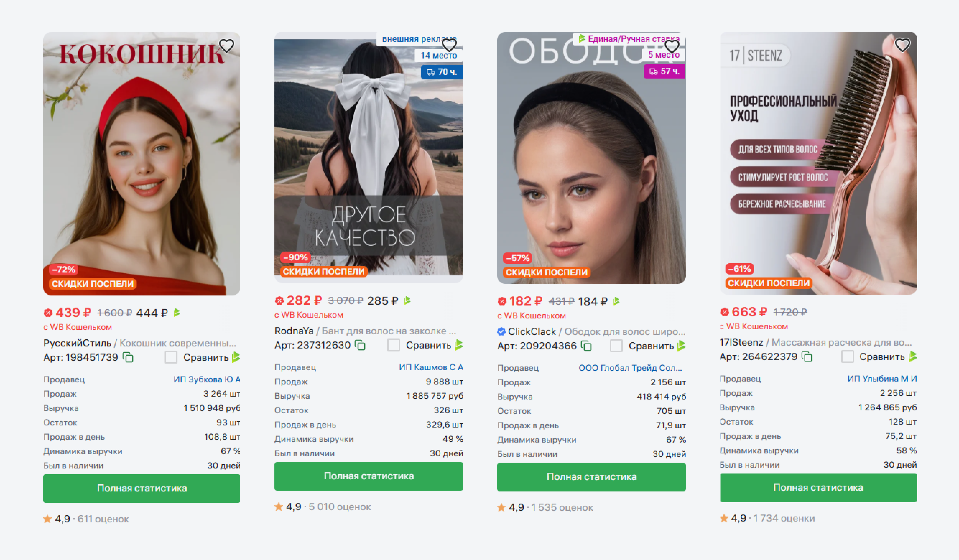
Task: Copy article number 264622379
Action: pos(807,357)
